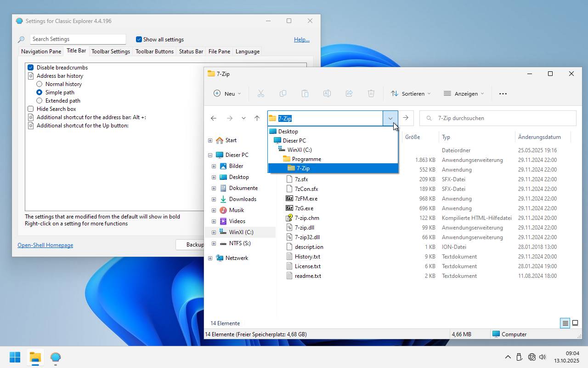Click the Search Settings input field
This screenshot has height=368, width=588.
[78, 39]
